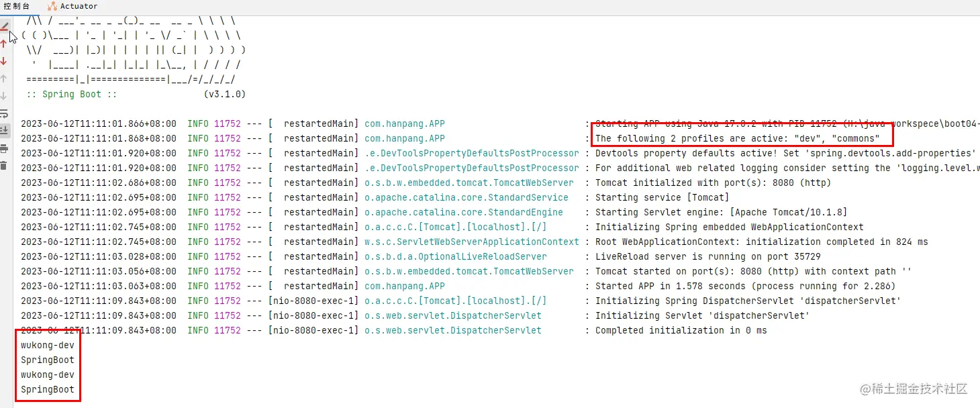
Task: Click logger name o.s.b.d.a.OptionalLiveReloadServer
Action: click(456, 256)
